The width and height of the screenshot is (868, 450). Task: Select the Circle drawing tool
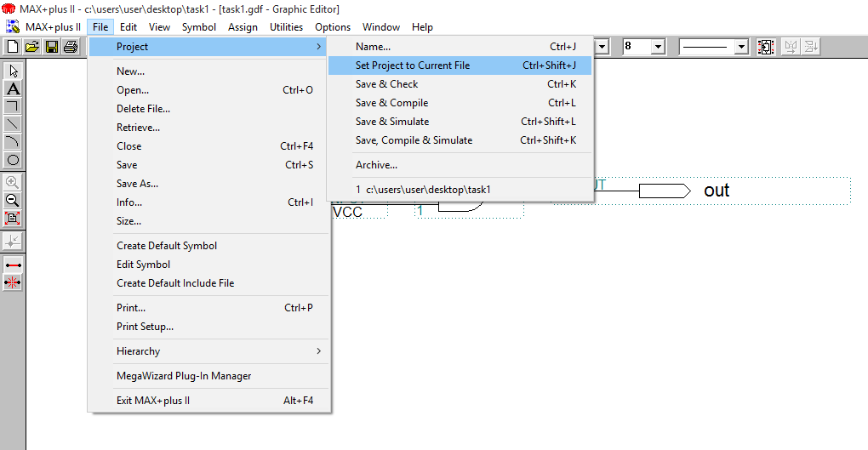pos(13,160)
